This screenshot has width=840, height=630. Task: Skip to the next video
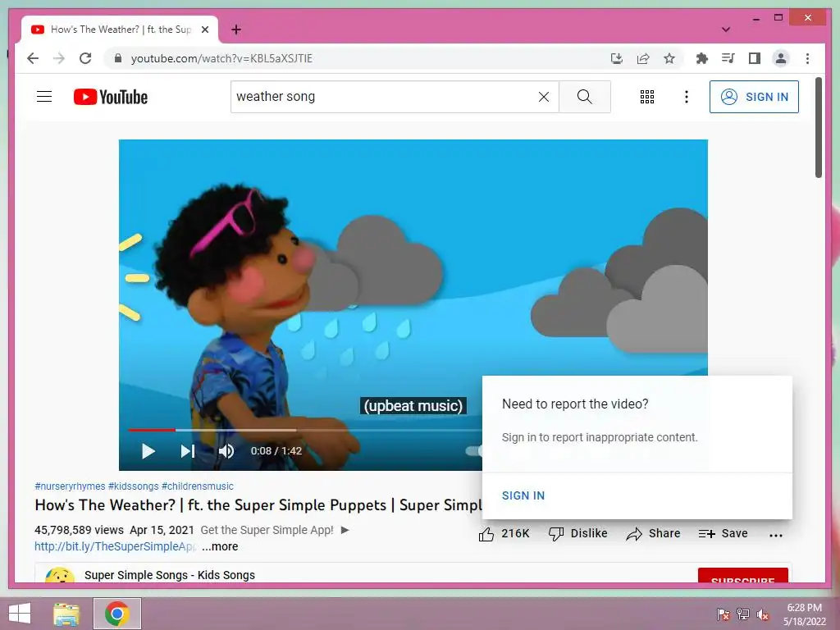pyautogui.click(x=188, y=451)
